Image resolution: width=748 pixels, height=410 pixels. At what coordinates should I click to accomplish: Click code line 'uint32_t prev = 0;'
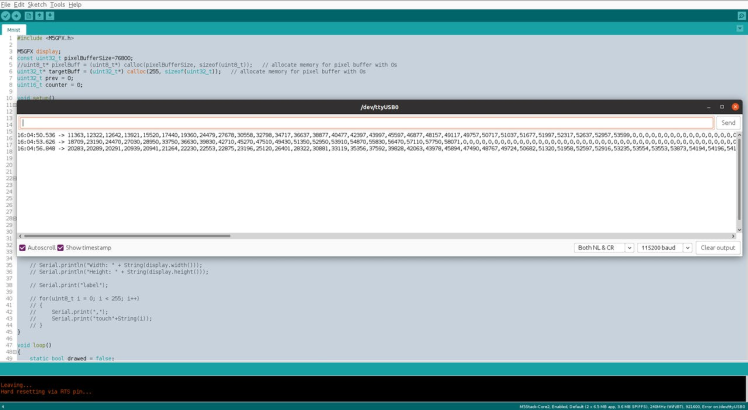[45, 78]
